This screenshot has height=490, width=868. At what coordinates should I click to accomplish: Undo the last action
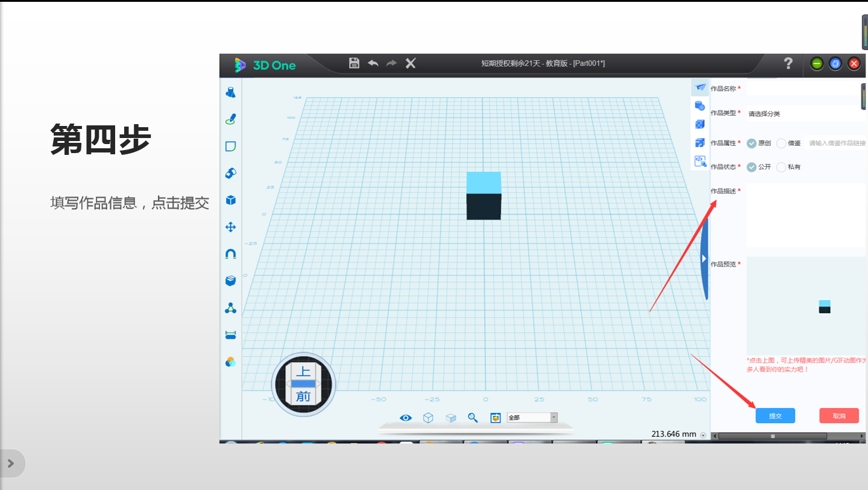point(373,63)
